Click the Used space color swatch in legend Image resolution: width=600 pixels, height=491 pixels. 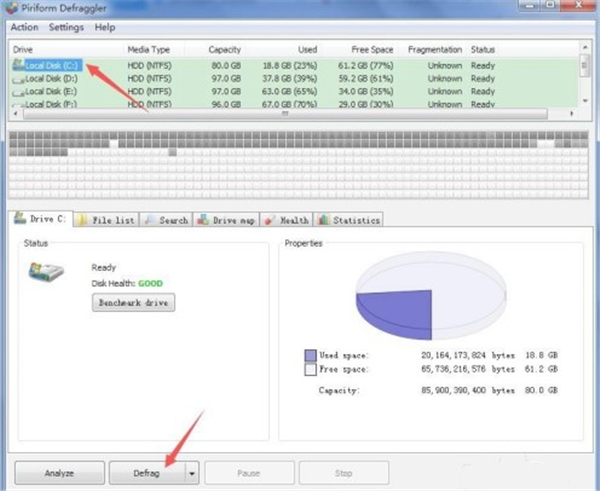(311, 355)
